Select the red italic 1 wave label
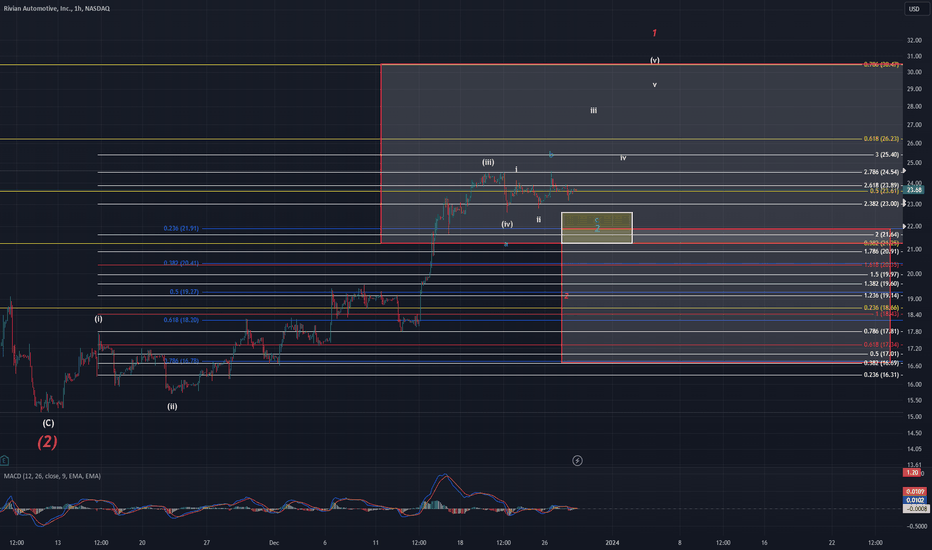 pos(654,33)
